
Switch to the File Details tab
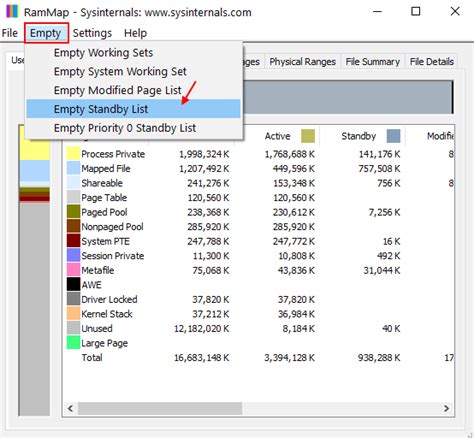[432, 62]
